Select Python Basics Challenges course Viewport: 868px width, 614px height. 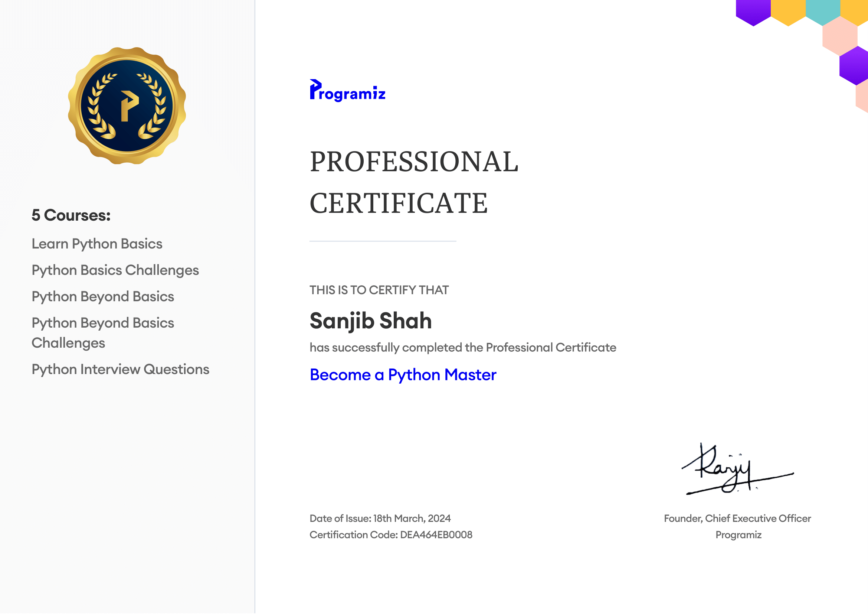click(x=115, y=270)
